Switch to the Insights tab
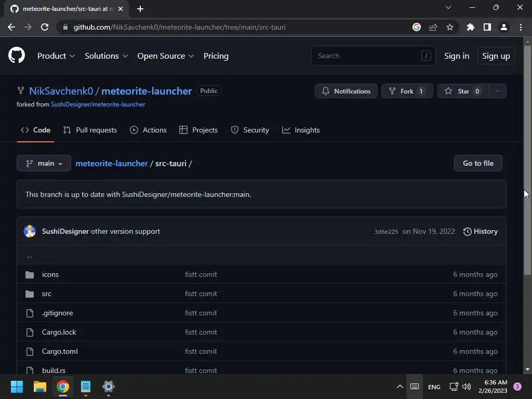The width and height of the screenshot is (532, 399). coord(301,130)
